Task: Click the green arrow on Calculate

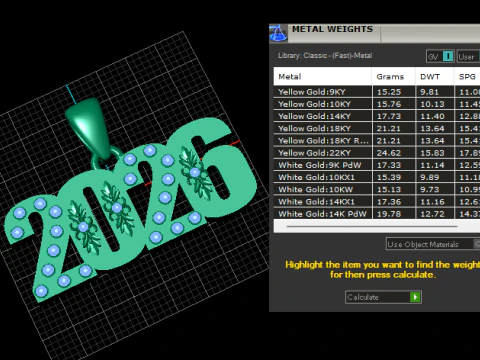Action: [415, 297]
